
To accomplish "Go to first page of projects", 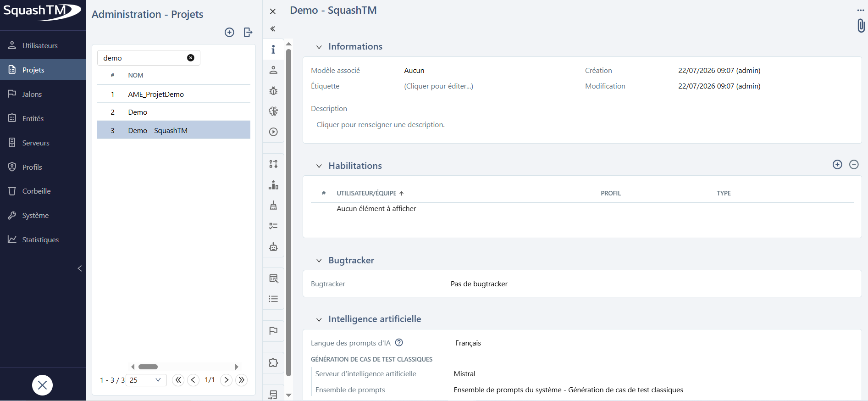I will 178,380.
